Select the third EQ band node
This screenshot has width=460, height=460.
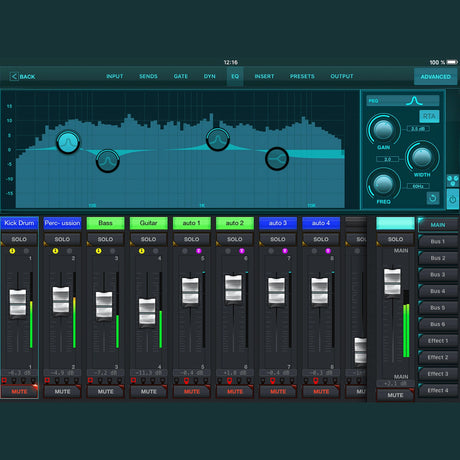point(218,139)
